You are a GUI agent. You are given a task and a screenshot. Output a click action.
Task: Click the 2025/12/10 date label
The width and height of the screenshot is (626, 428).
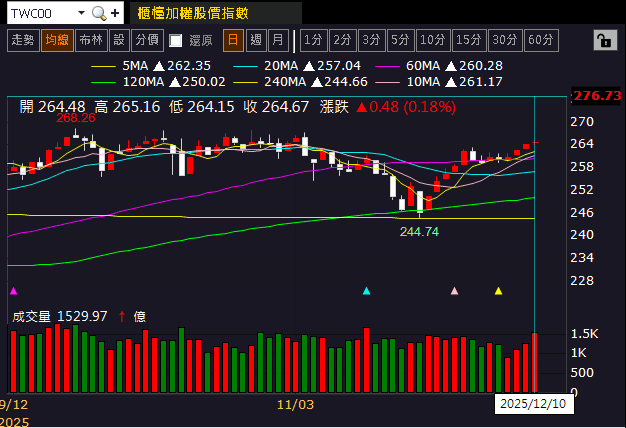point(533,404)
